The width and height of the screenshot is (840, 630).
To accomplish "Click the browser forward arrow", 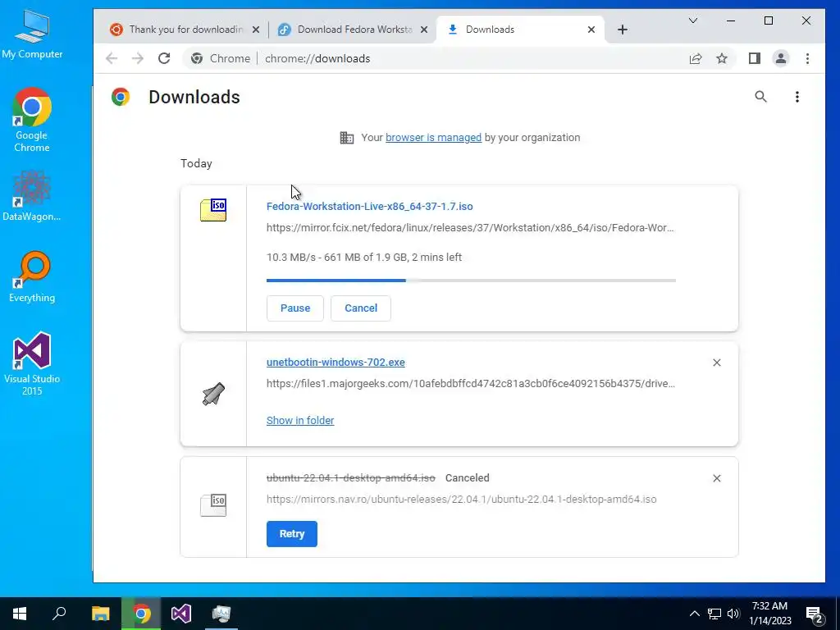I will click(x=138, y=58).
